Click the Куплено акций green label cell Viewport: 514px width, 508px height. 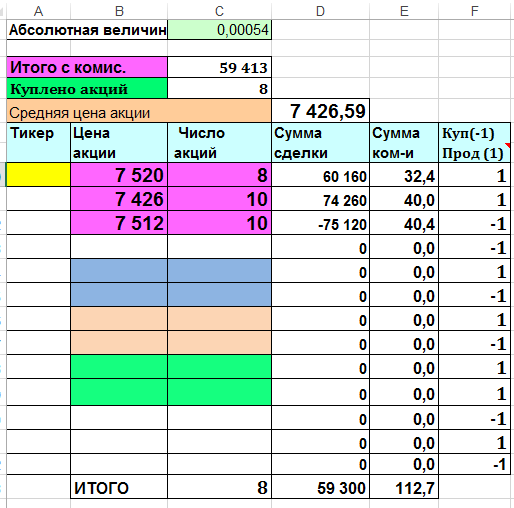(x=87, y=88)
